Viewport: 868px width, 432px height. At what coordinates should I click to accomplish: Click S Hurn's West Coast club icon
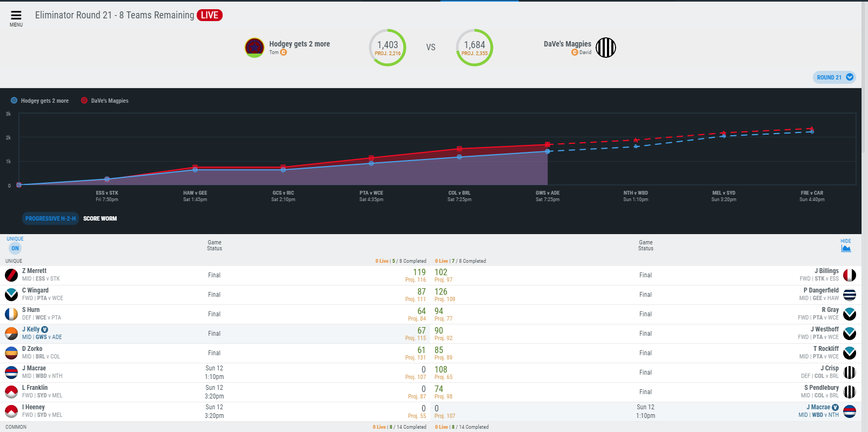11,314
